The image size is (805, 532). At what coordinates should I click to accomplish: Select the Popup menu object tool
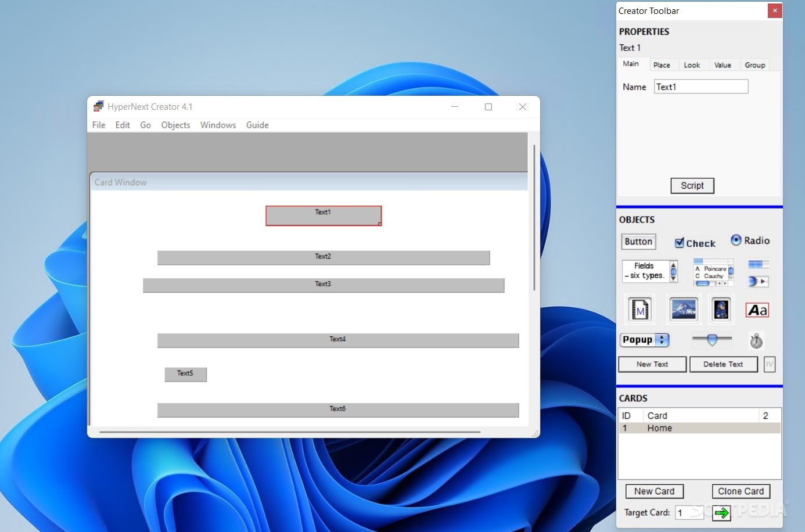(645, 340)
